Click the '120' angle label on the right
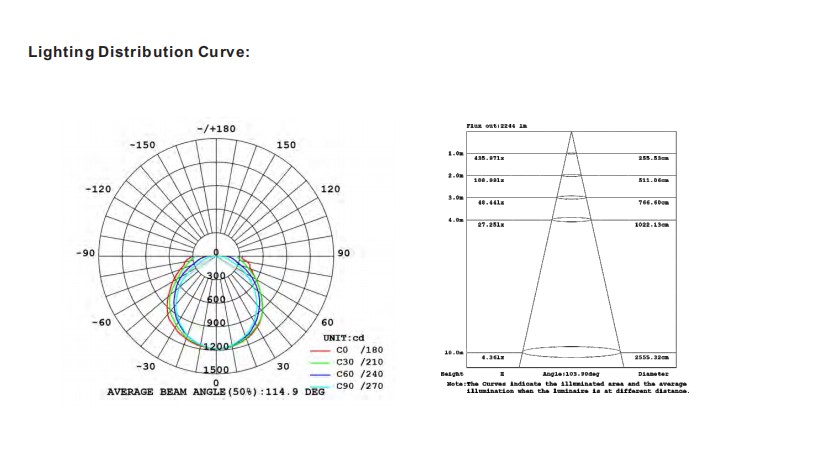Image resolution: width=839 pixels, height=455 pixels. [x=330, y=189]
